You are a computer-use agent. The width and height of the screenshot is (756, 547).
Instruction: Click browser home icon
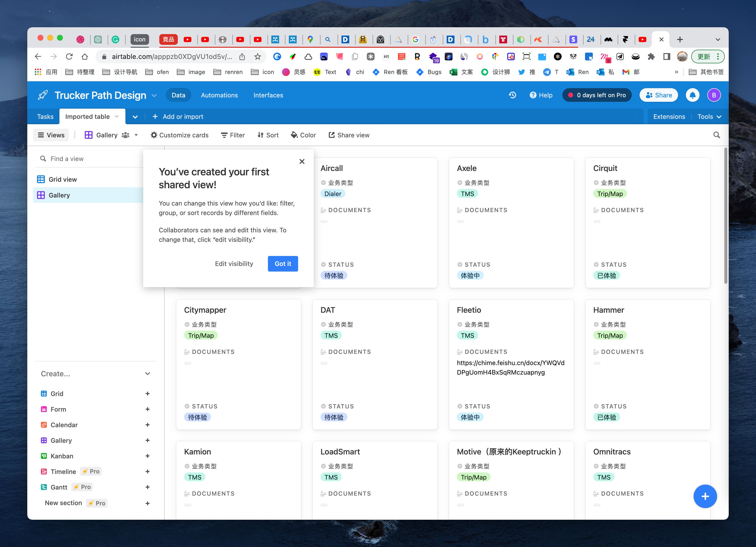tap(85, 57)
